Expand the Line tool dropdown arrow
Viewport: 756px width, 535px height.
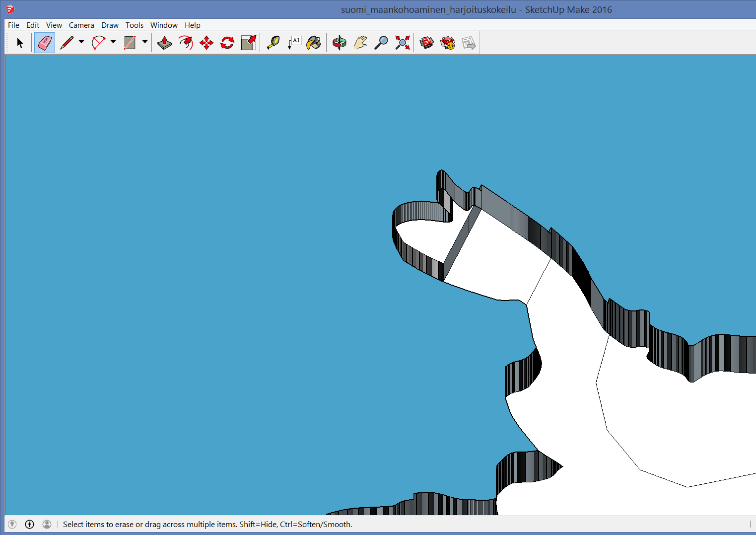coord(81,42)
